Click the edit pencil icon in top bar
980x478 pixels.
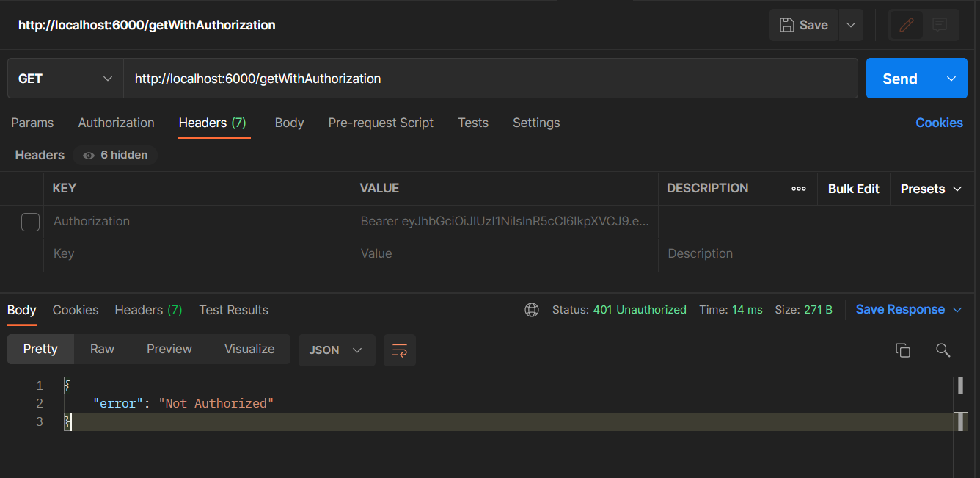click(x=907, y=25)
